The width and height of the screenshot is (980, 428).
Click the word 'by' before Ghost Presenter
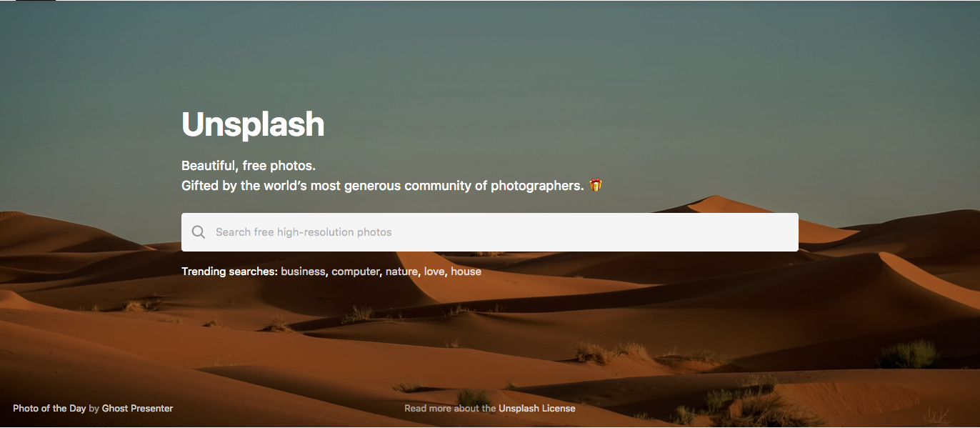94,409
